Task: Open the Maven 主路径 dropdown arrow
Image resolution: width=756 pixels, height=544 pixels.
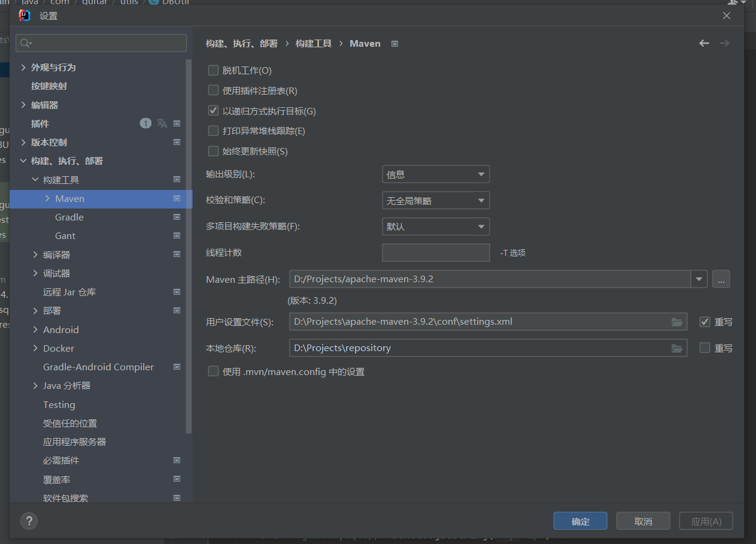Action: [699, 279]
